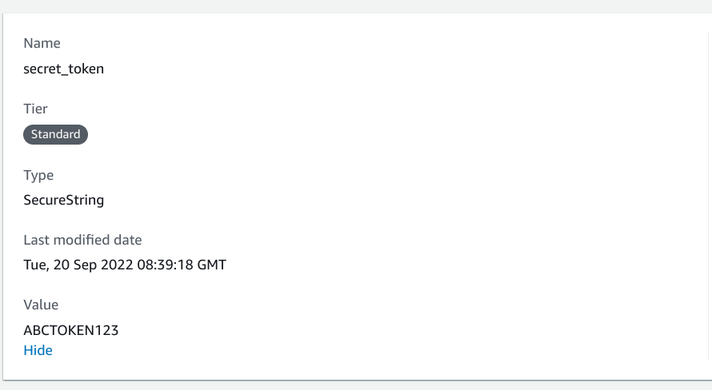Click the Value field label
This screenshot has height=390, width=712.
[41, 305]
